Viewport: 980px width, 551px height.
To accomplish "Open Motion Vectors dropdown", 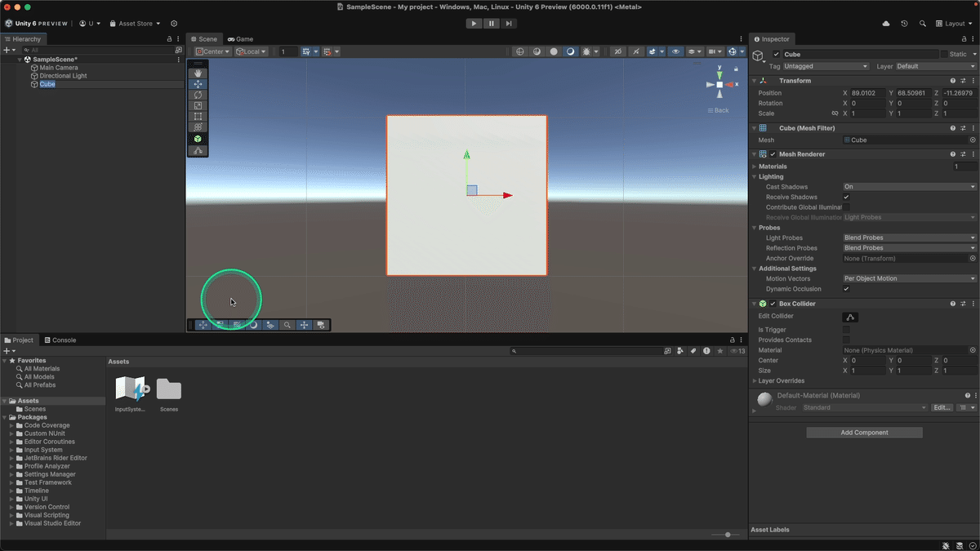I will [x=910, y=278].
